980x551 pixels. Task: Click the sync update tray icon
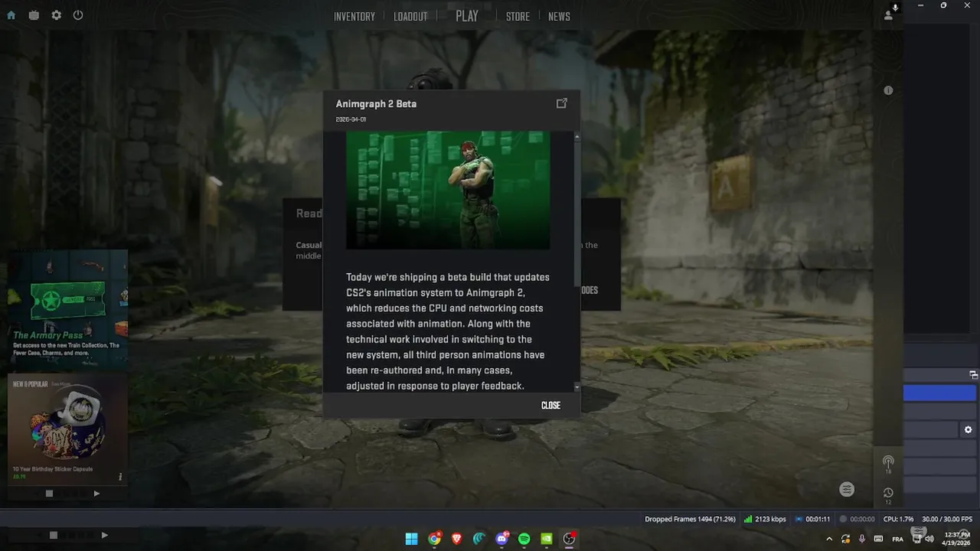pyautogui.click(x=845, y=539)
